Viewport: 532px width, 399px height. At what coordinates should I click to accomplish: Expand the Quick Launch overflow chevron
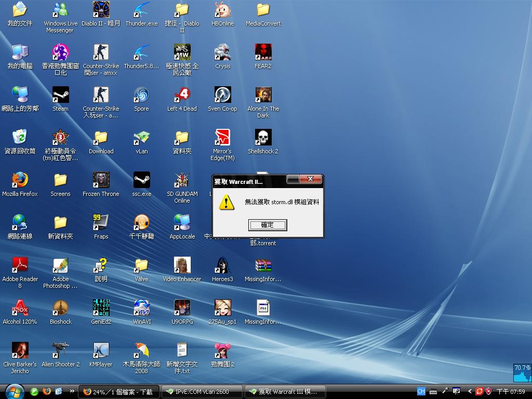pyautogui.click(x=72, y=391)
